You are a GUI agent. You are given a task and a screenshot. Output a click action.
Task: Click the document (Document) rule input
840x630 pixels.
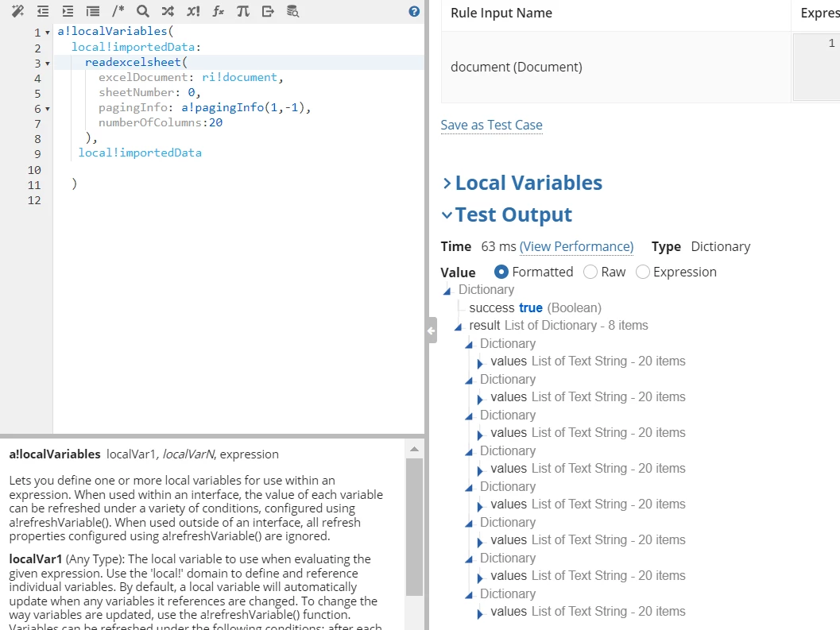pos(517,67)
